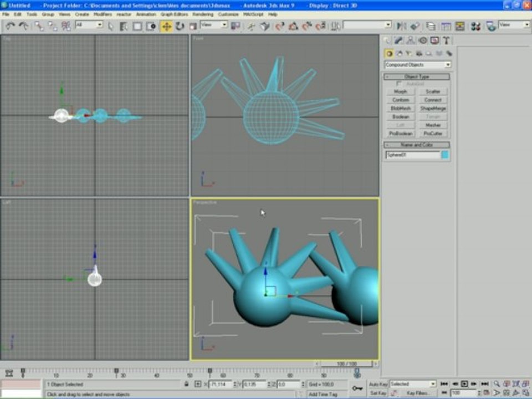
Task: Toggle the Selection Lock padlock icon
Action: tap(186, 384)
